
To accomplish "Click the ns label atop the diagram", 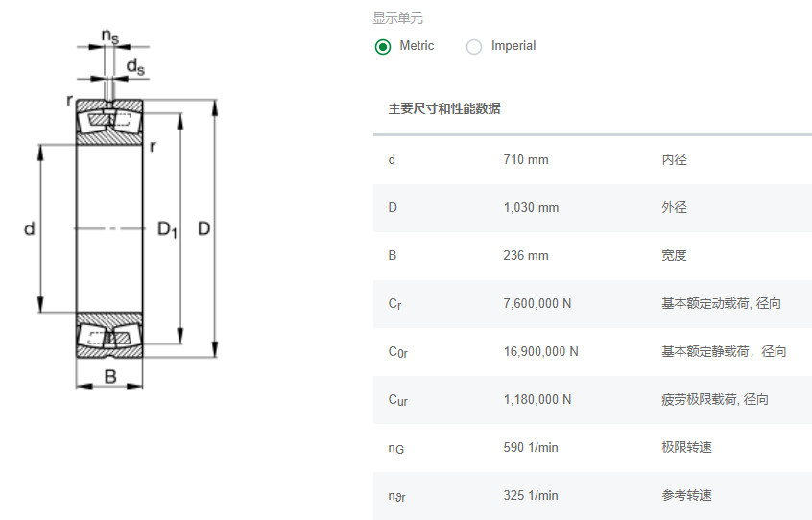I will (111, 37).
